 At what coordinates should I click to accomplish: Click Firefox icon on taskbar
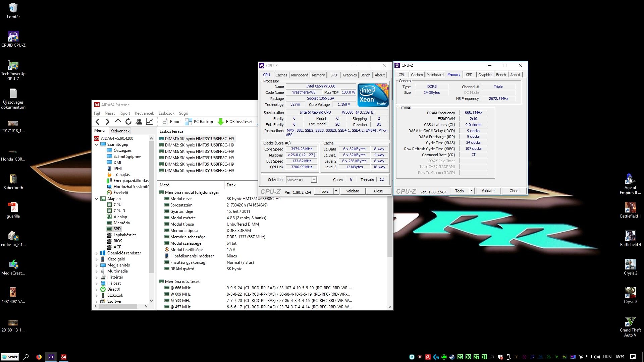(39, 357)
